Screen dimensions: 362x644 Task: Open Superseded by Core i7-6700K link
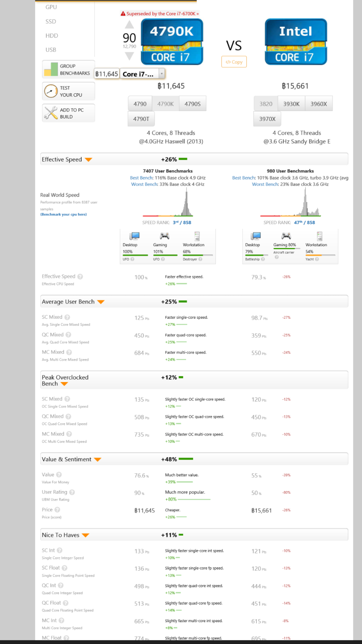pos(160,14)
